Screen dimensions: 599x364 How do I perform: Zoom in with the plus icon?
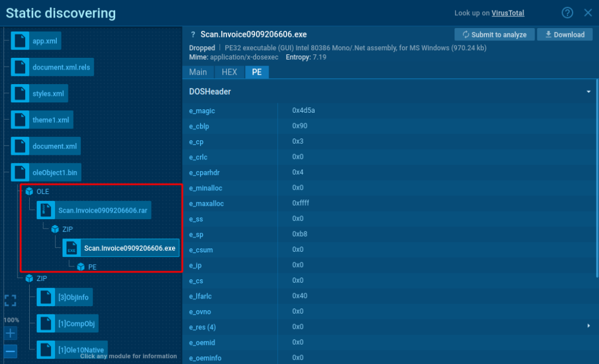click(11, 334)
